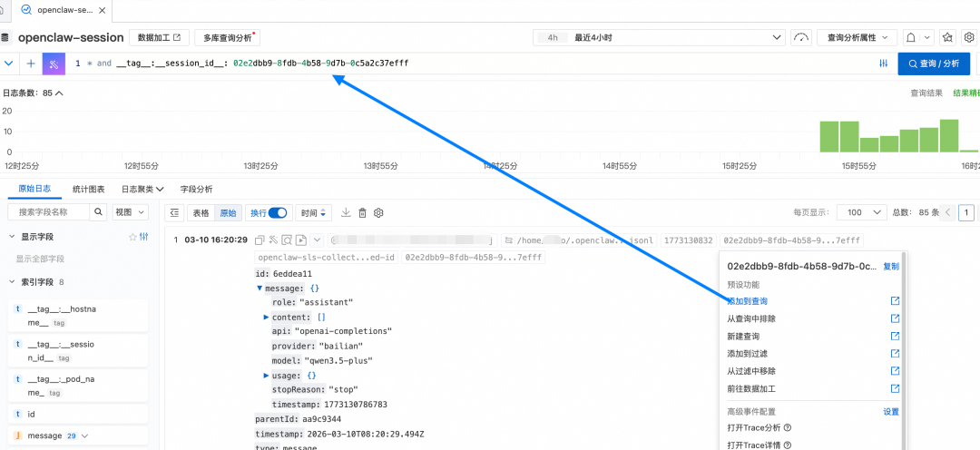Click the star saved-search icon
Screen dimensions: 980x450
tap(948, 37)
